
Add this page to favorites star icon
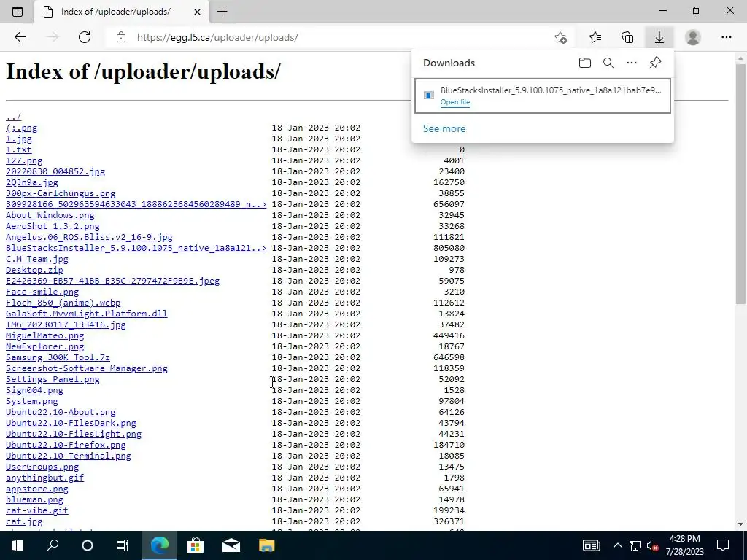[561, 37]
